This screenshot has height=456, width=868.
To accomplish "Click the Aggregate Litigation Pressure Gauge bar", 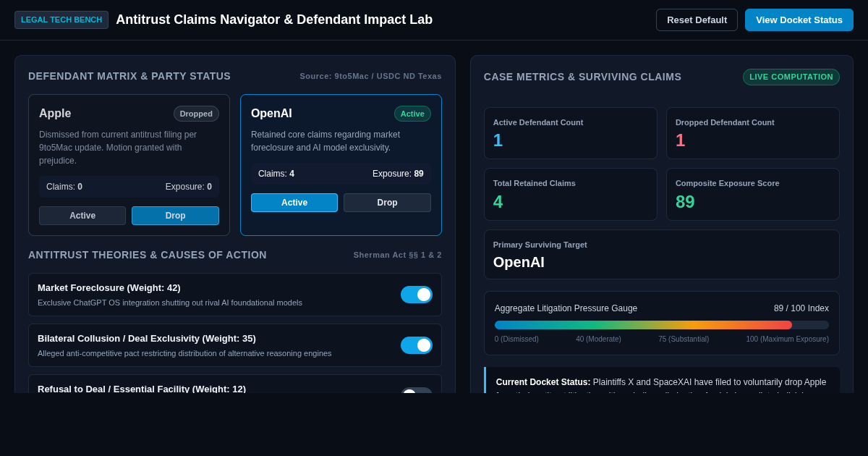I will click(662, 325).
